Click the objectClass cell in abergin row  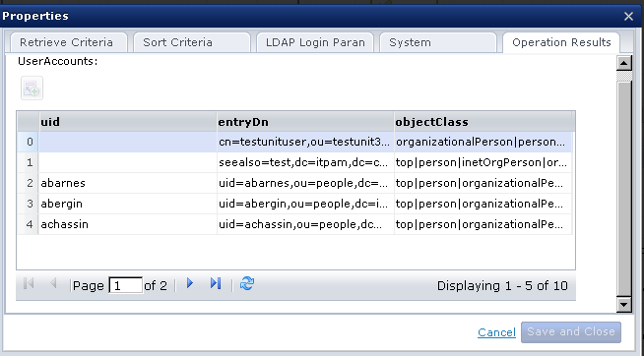coord(483,204)
